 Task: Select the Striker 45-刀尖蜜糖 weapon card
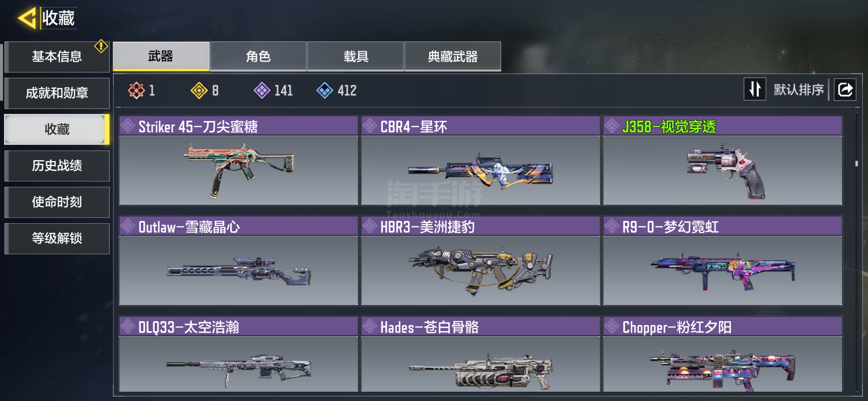[x=239, y=160]
